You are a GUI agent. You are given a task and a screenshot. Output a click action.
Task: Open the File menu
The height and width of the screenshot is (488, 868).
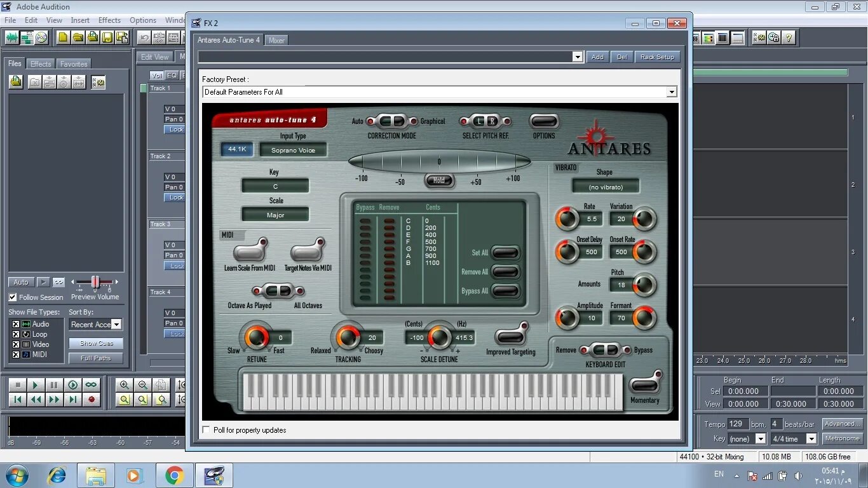coord(10,20)
